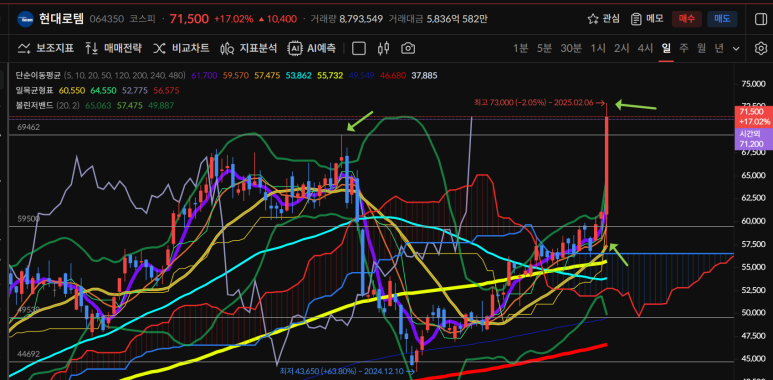Image resolution: width=773 pixels, height=380 pixels.
Task: Select the 2시 timeframe
Action: pyautogui.click(x=622, y=48)
